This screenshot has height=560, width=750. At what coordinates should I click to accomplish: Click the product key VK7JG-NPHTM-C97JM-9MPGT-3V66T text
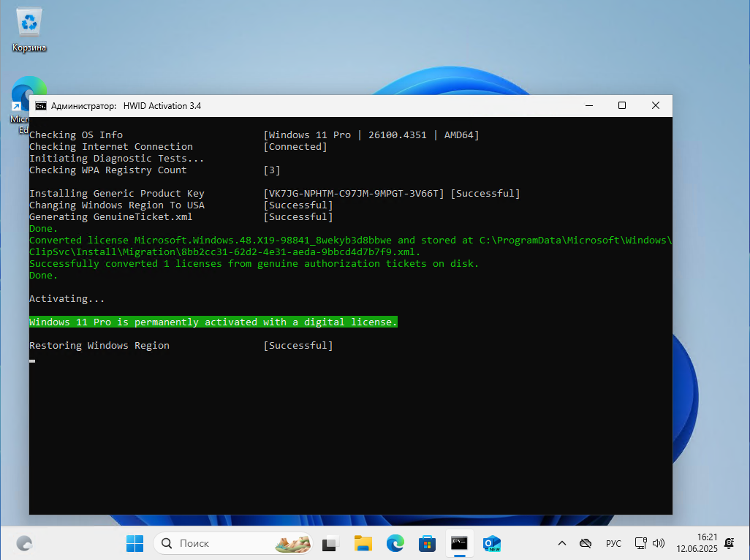(354, 193)
